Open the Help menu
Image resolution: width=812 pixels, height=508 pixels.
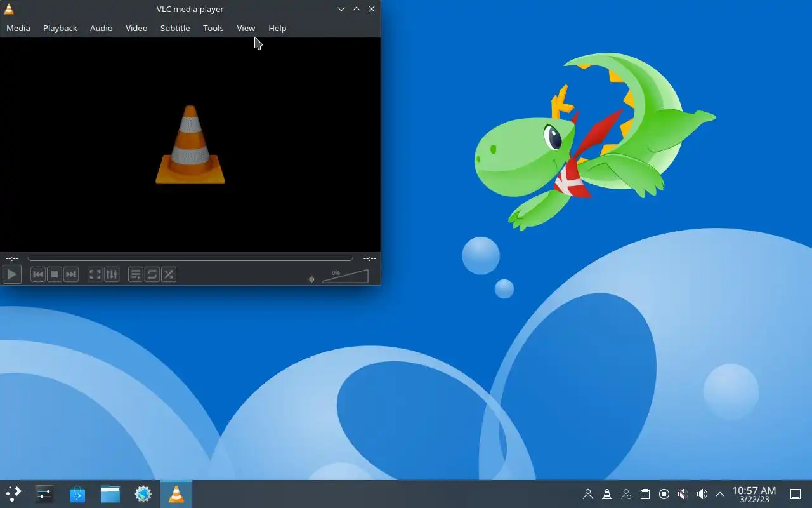[x=277, y=28]
